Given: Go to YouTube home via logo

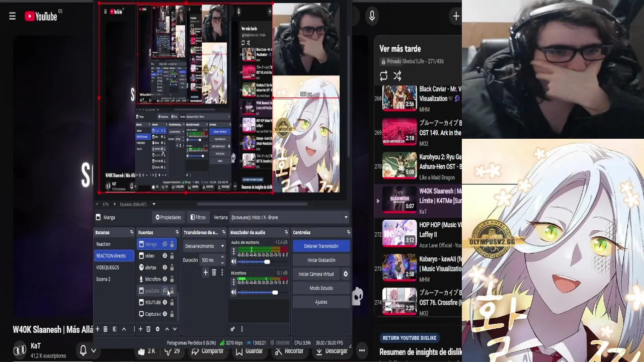Looking at the screenshot, I should click(x=41, y=17).
